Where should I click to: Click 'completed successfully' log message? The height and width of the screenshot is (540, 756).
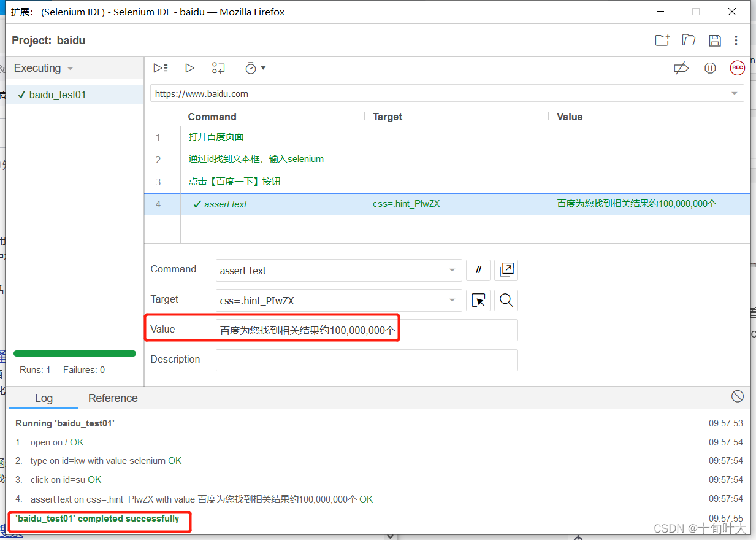click(97, 519)
